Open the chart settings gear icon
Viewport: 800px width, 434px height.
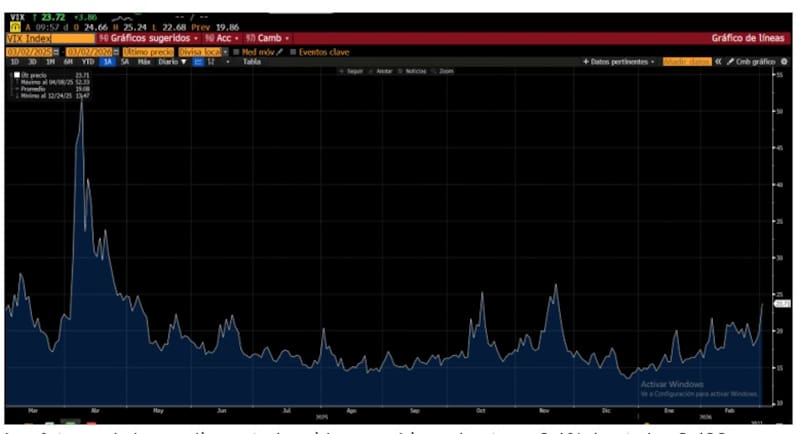pos(783,61)
